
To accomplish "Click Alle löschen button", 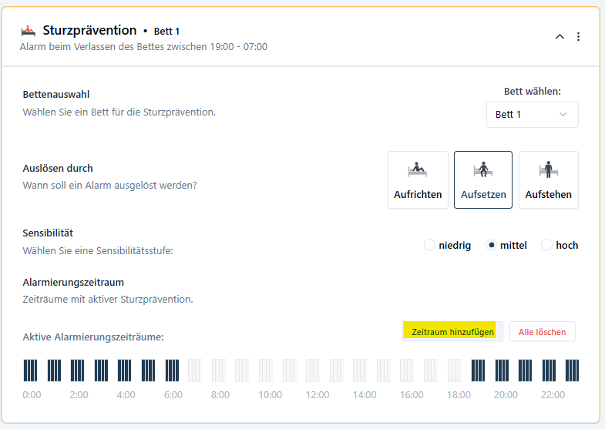I will point(543,332).
